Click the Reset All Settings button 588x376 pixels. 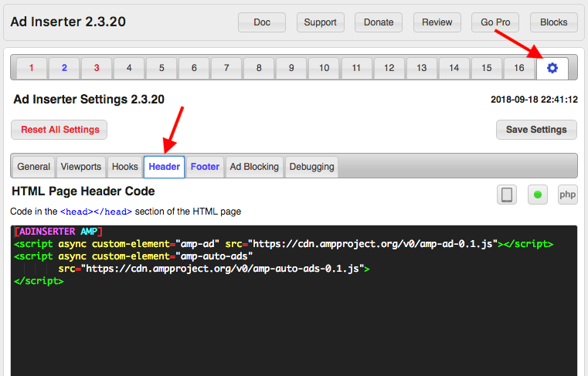(x=59, y=130)
